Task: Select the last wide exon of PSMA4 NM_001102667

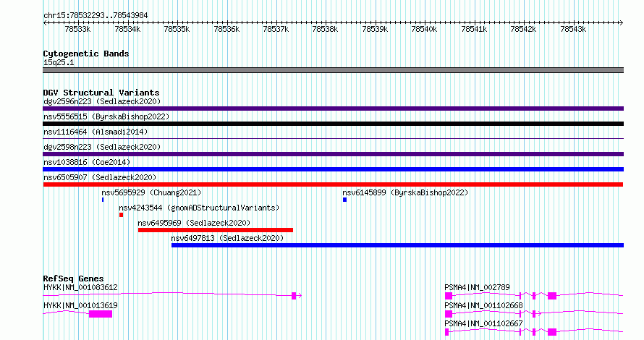Action: click(552, 332)
